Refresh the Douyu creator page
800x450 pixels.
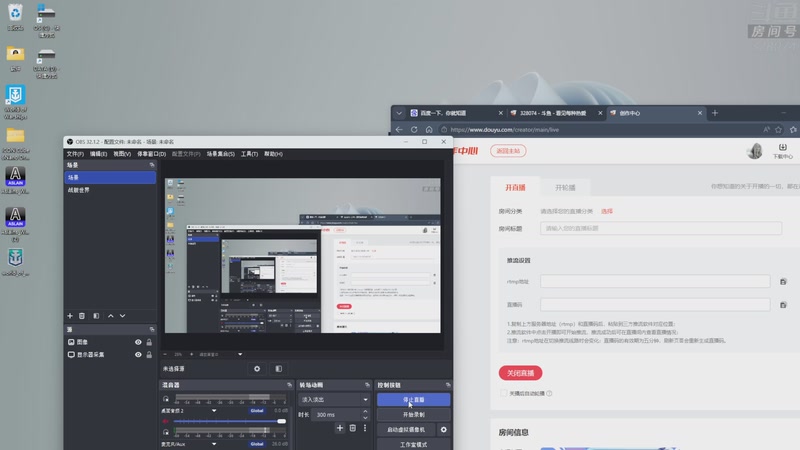coord(414,130)
